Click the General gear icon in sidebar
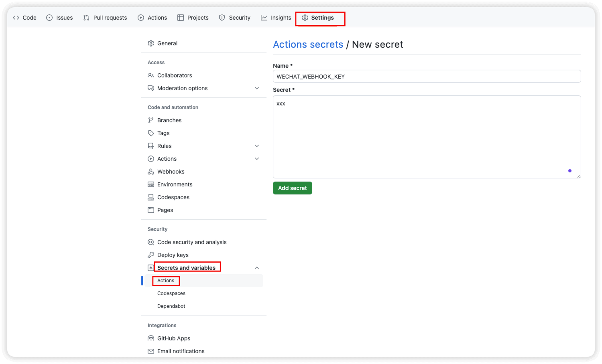Screen dimensions: 602x364 point(151,43)
